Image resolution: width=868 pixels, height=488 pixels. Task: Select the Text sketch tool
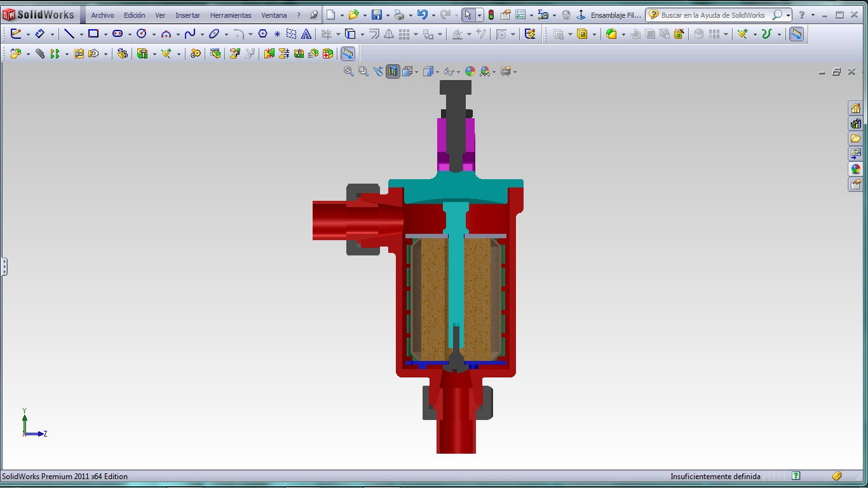click(306, 34)
